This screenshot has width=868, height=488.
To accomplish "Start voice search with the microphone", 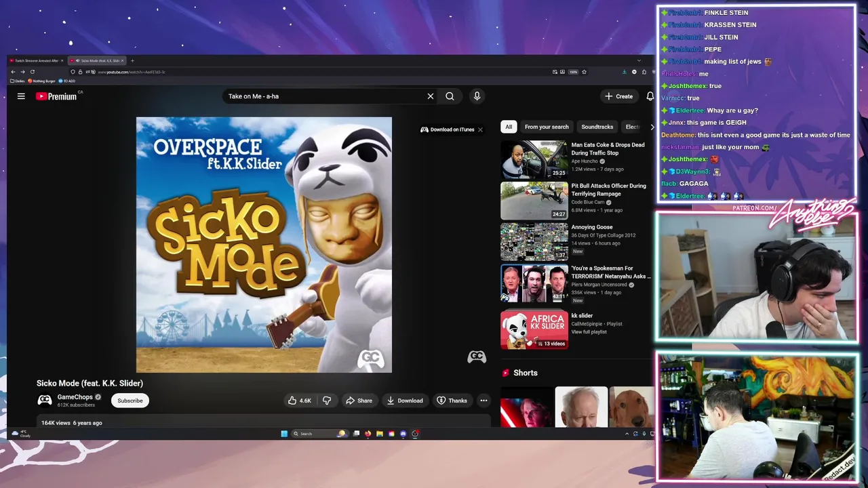I will (477, 96).
